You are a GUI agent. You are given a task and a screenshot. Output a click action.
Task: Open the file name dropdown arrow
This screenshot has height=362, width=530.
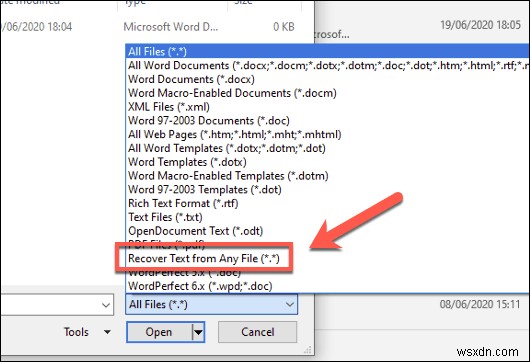106,305
